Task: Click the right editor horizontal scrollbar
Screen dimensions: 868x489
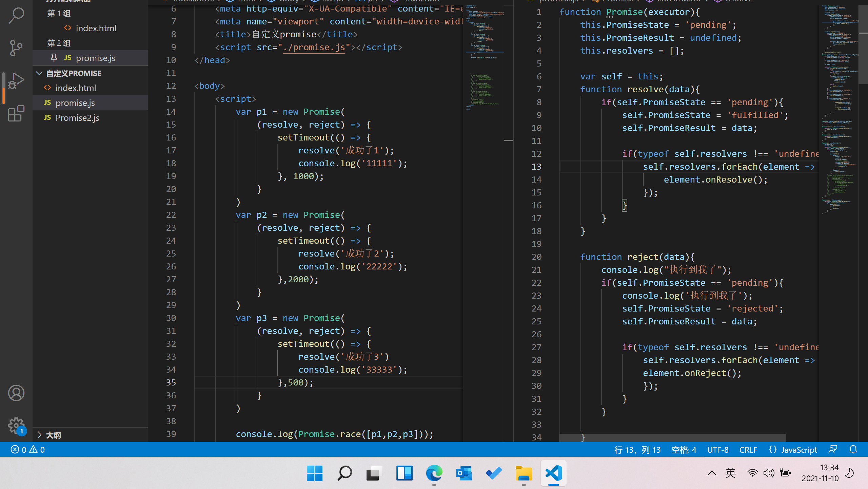Action: point(672,437)
